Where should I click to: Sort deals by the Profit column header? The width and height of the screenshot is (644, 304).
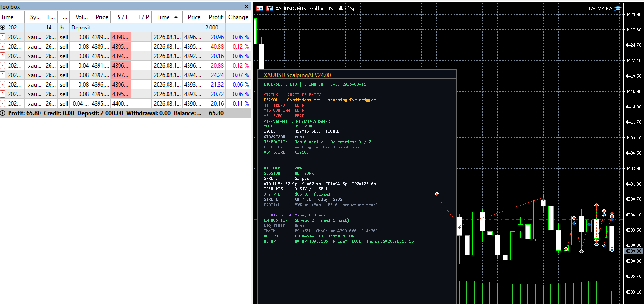click(215, 17)
